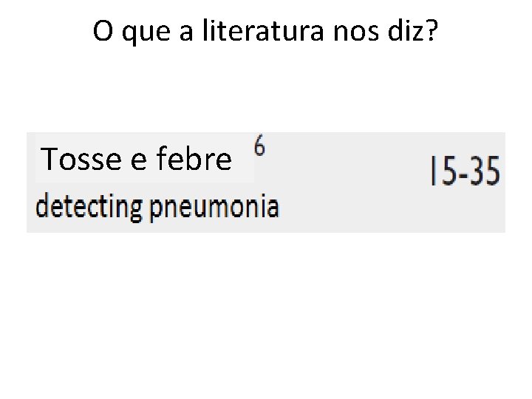
Task: Click the slide title 'O que a literatura nos diz?'
Action: (x=265, y=31)
